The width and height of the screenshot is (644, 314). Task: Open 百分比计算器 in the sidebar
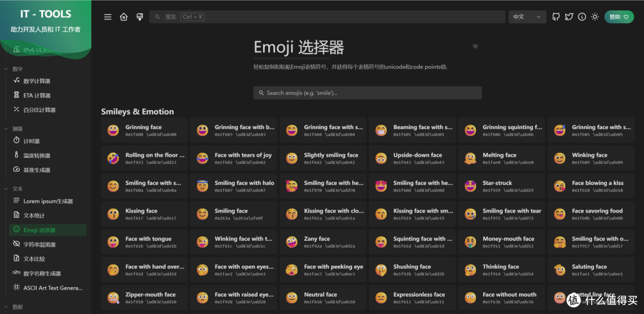point(48,110)
